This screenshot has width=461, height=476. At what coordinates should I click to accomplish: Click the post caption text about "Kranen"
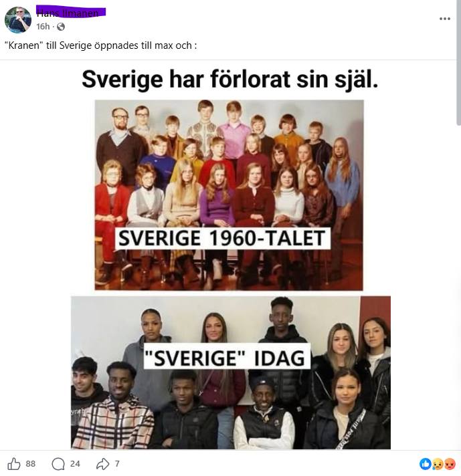[101, 45]
